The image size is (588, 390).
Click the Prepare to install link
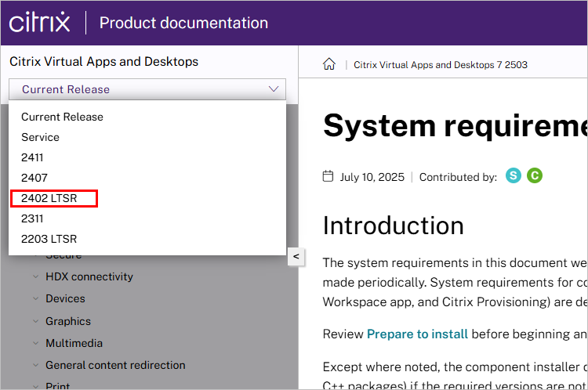tap(417, 334)
